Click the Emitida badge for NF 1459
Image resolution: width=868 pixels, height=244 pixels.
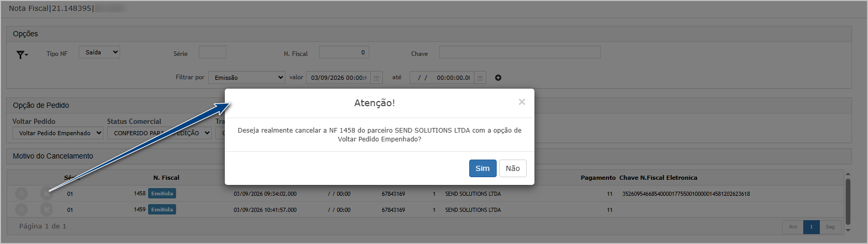click(x=162, y=209)
